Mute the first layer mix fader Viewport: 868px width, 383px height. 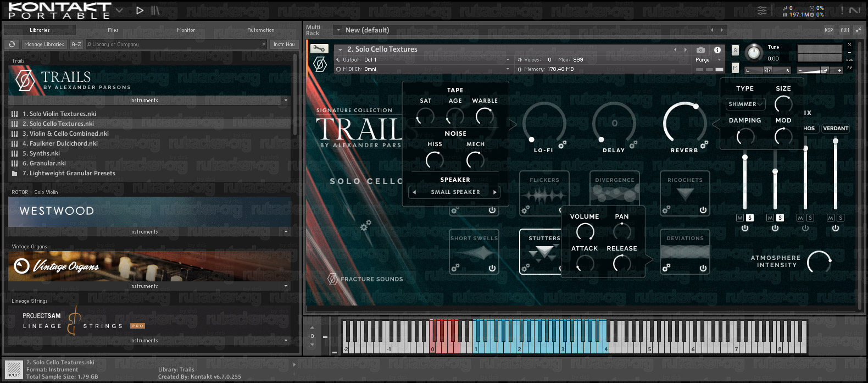pyautogui.click(x=740, y=218)
